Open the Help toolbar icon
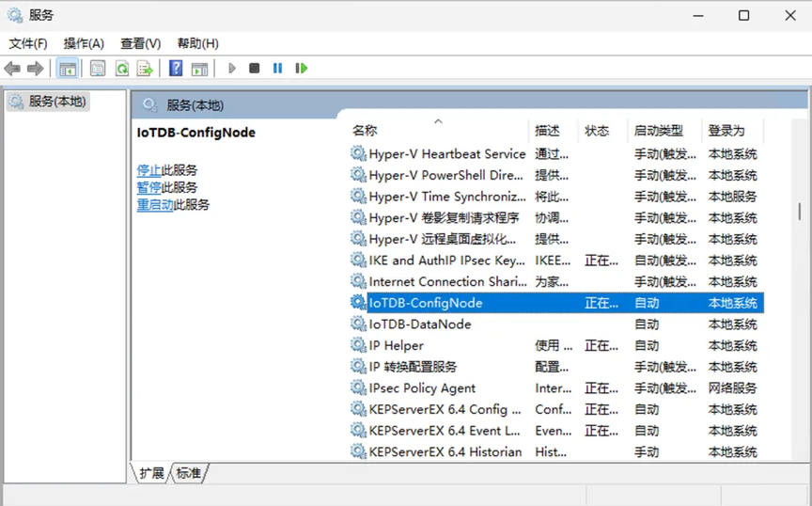This screenshot has height=506, width=812. (x=176, y=69)
